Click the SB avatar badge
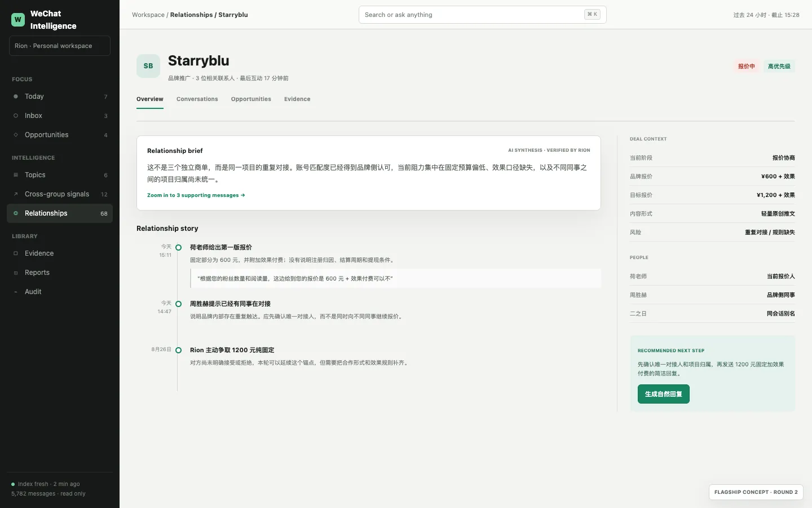 coord(148,66)
